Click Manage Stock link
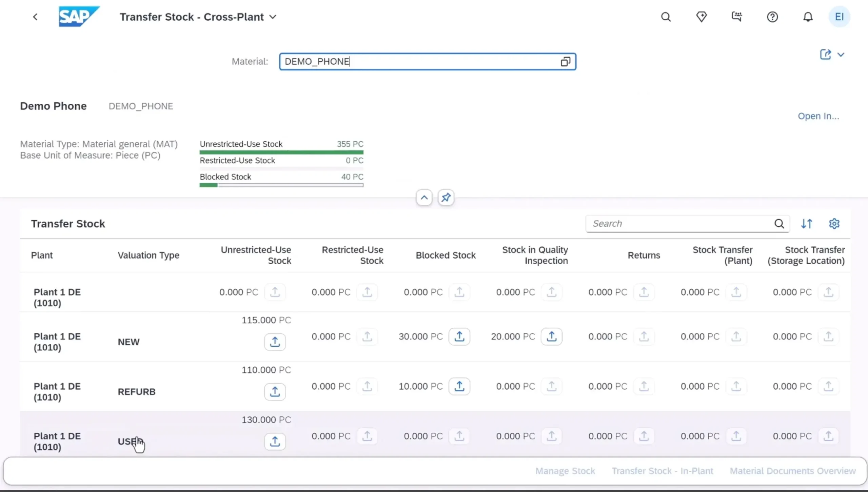The width and height of the screenshot is (868, 492). click(x=565, y=471)
